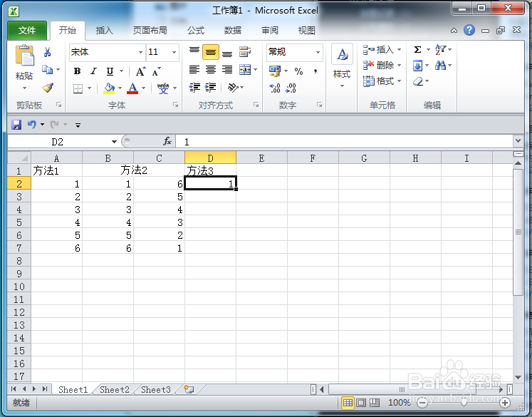Screen dimensions: 532x417
Task: Toggle middle vertical alignment
Action: pos(210,52)
